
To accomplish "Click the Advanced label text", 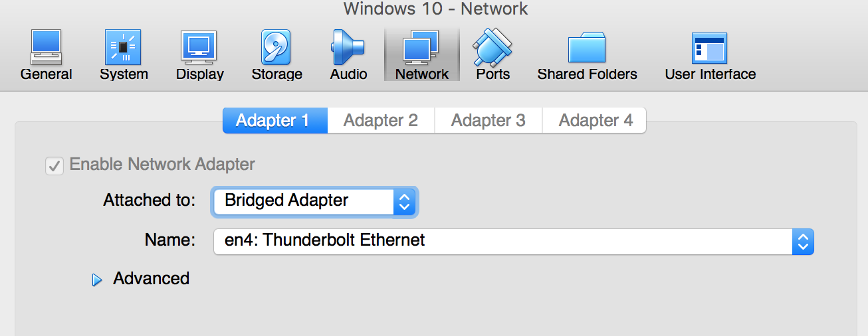I will (x=152, y=278).
